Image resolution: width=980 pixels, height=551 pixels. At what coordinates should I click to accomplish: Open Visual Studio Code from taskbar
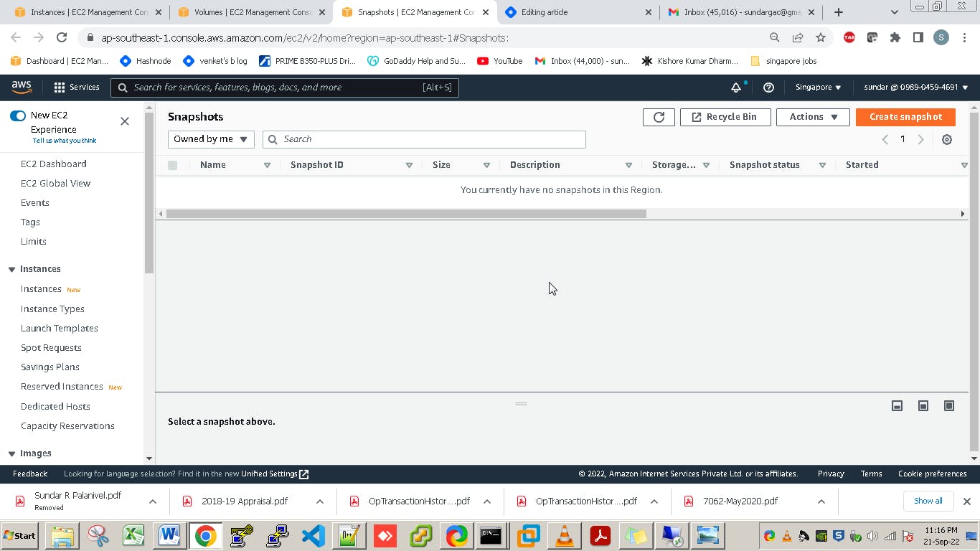coord(313,535)
